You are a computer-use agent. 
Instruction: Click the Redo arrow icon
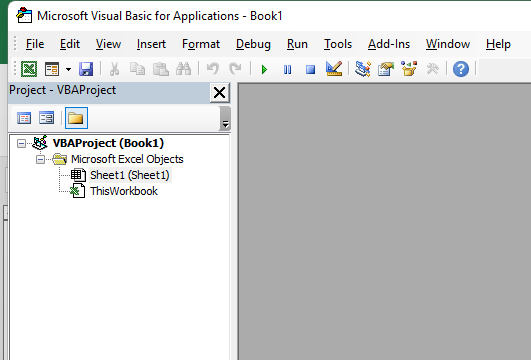click(235, 69)
